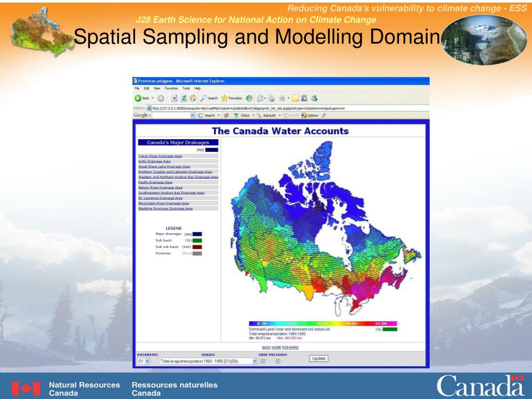This screenshot has height=399, width=532.
Task: Open Arctic Drainage Area link
Action: click(154, 161)
